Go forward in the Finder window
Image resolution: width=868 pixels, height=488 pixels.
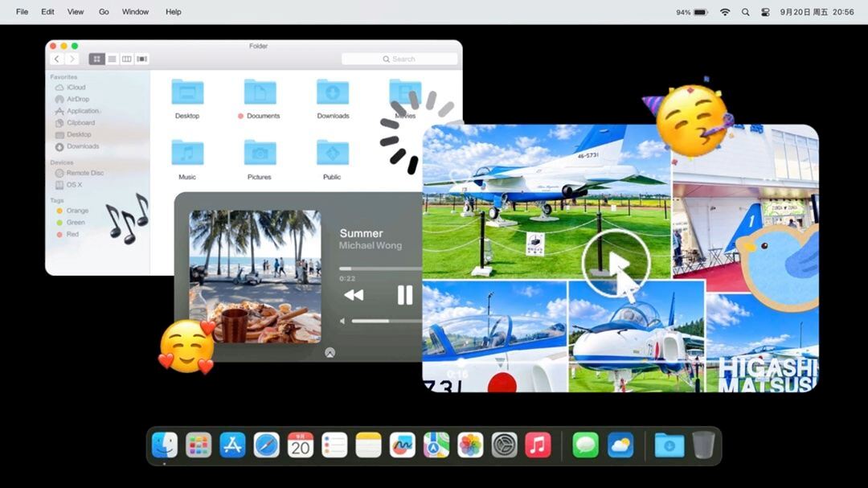(72, 59)
